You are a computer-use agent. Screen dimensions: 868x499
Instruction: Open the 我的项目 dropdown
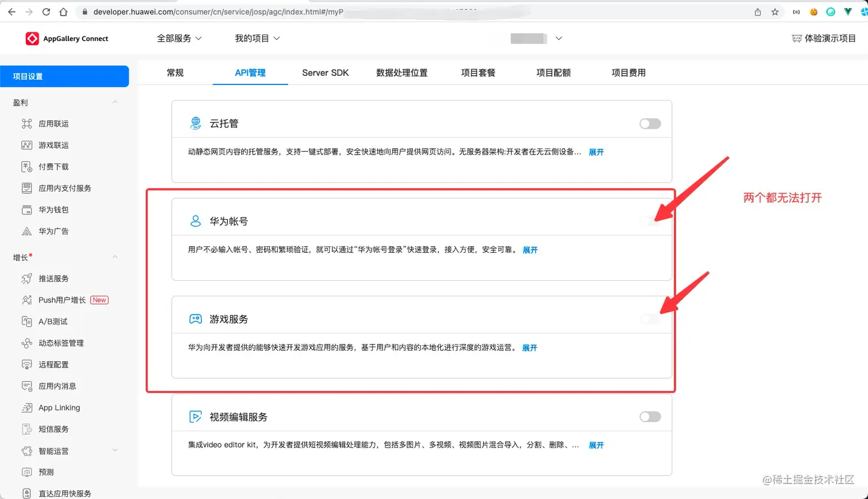coord(257,38)
